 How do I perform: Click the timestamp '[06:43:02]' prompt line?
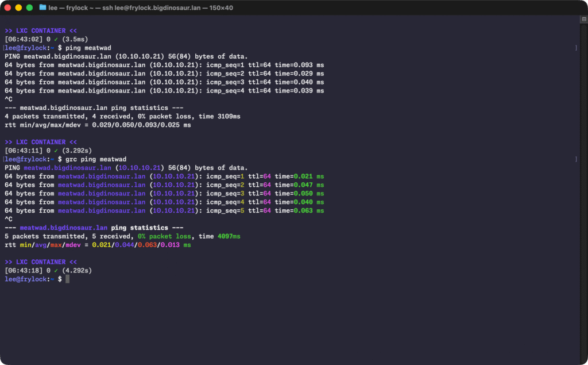pyautogui.click(x=47, y=39)
